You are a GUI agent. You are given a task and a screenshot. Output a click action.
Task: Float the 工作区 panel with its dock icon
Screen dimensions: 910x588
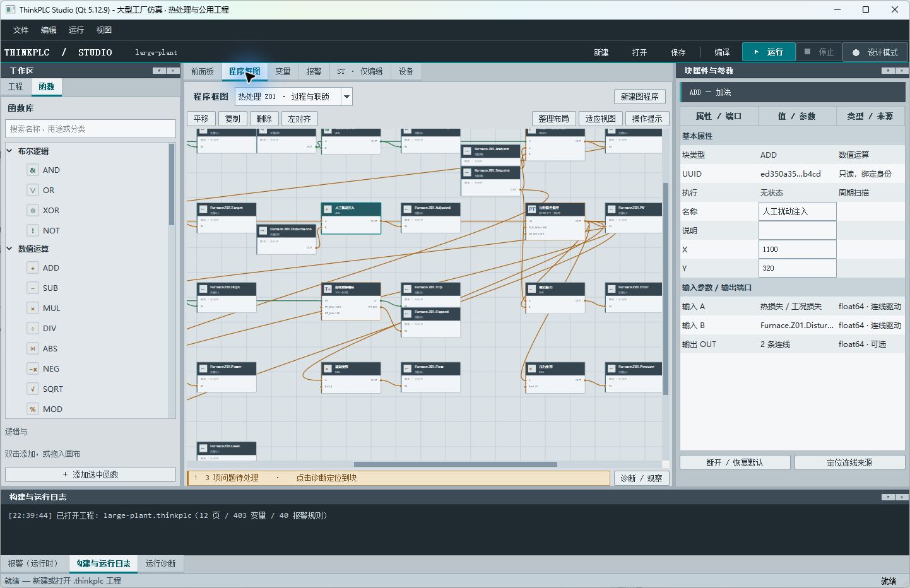159,71
